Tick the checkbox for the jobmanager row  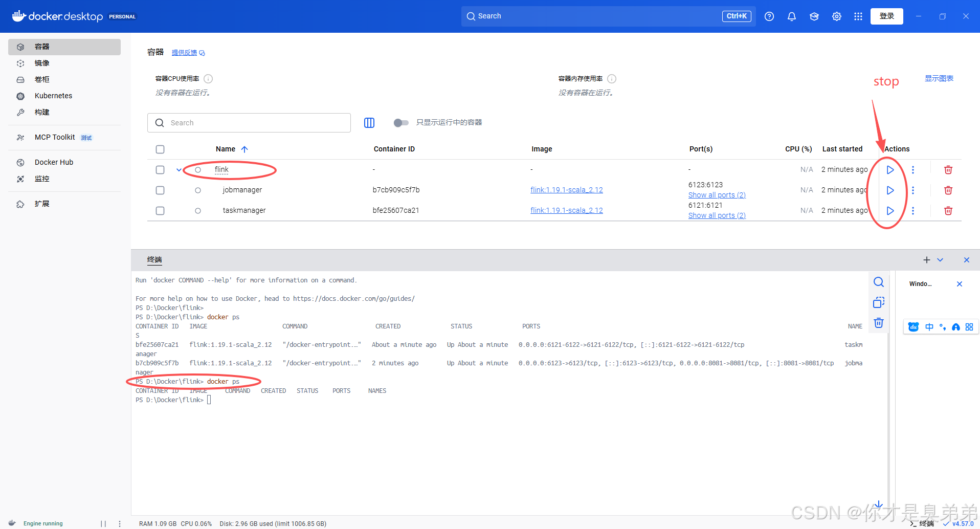tap(160, 190)
